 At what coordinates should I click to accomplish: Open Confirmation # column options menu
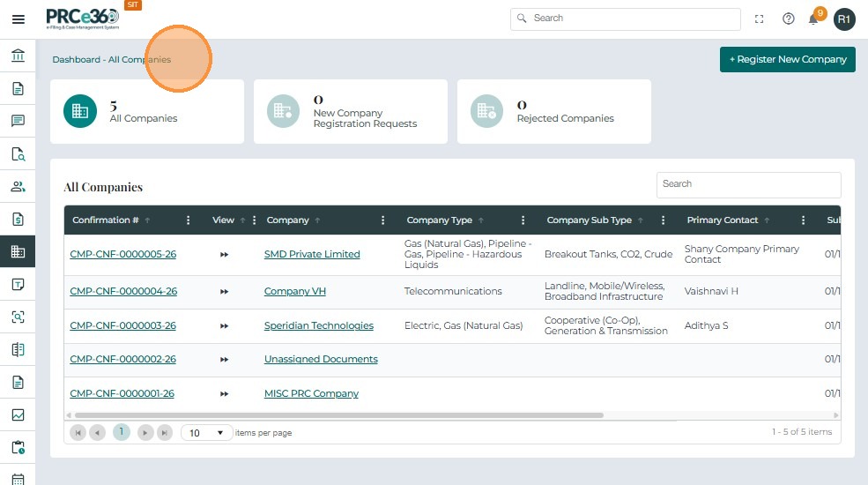[188, 220]
